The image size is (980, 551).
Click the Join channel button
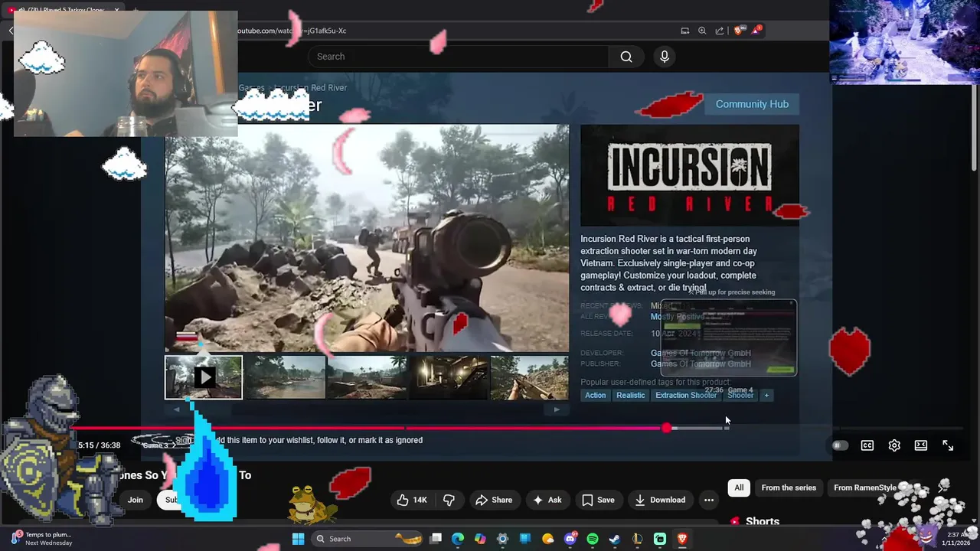(x=136, y=500)
